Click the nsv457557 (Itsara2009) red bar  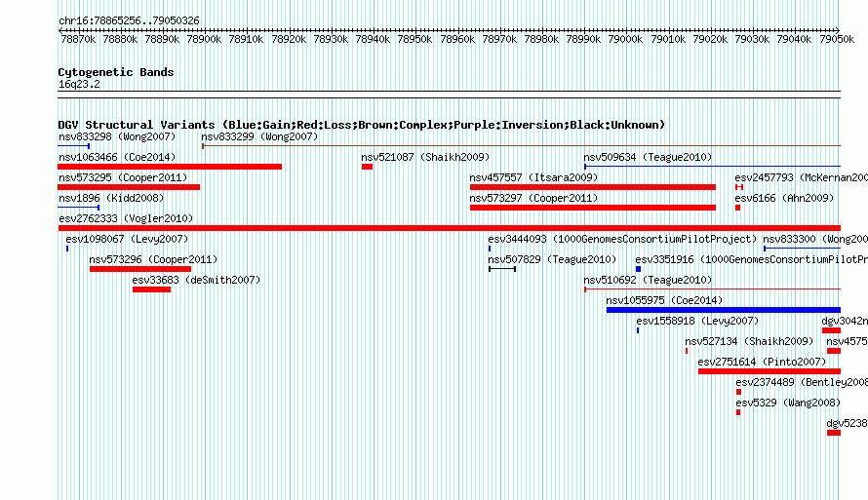593,187
